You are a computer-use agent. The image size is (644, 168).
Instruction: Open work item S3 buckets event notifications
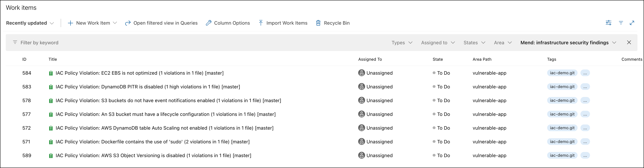[x=168, y=100]
